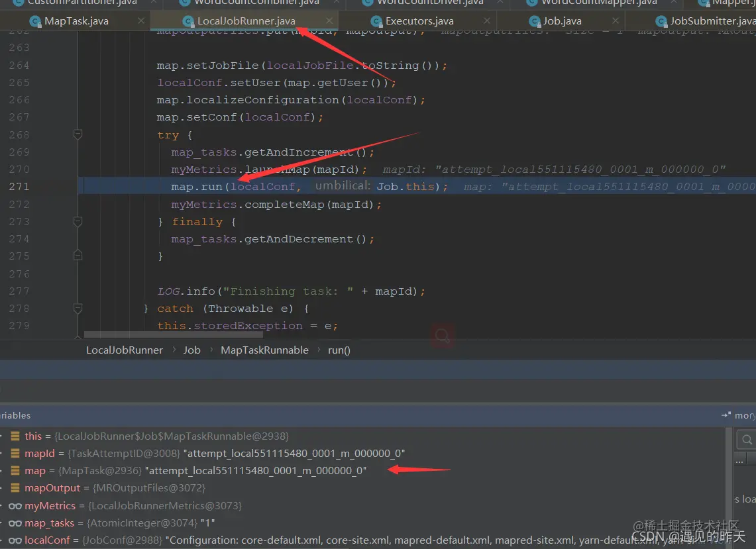The height and width of the screenshot is (549, 756).
Task: Select the run() breadcrumb
Action: [x=339, y=350]
